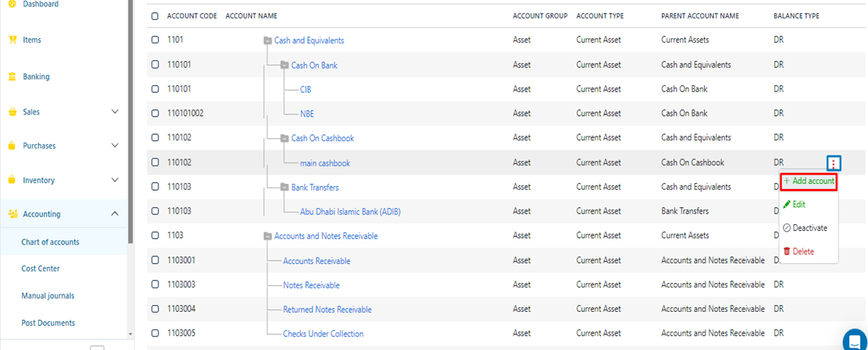Screen dimensions: 868x350
Task: Select the checkbox for account 1103001
Action: click(155, 260)
